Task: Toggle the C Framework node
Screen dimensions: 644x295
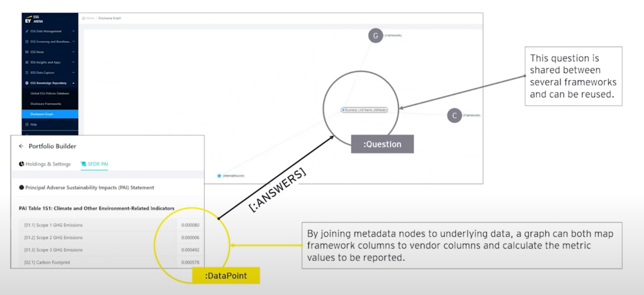Action: coord(454,115)
